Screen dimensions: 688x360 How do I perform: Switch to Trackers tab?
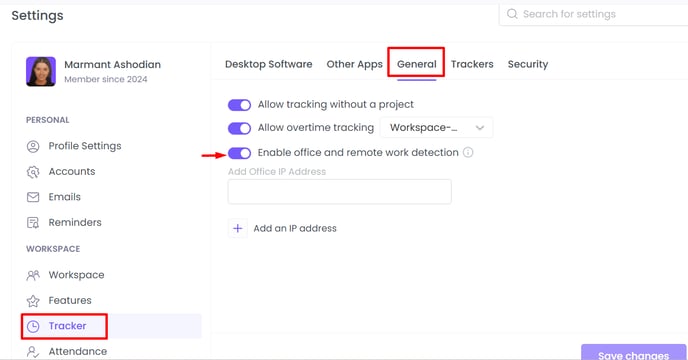pyautogui.click(x=472, y=64)
